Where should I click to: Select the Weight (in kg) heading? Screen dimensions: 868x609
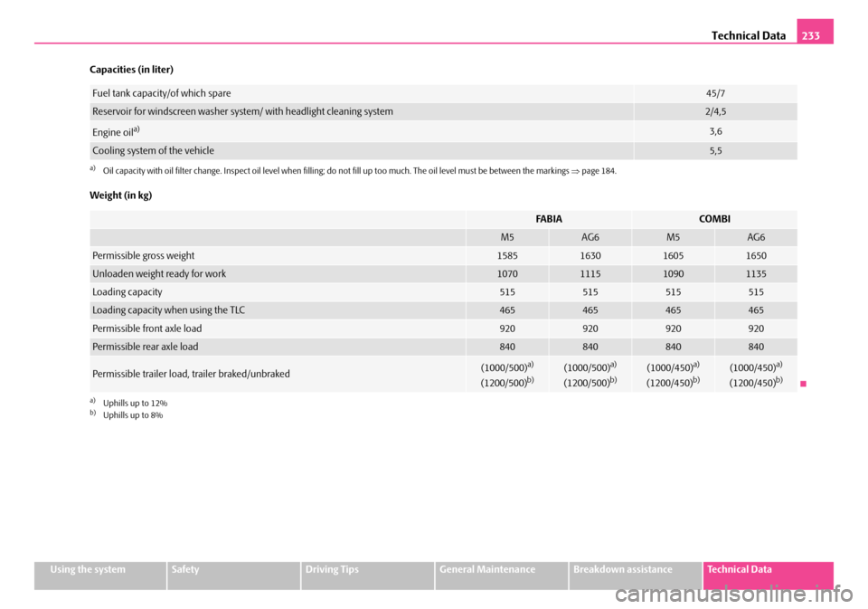(x=118, y=195)
